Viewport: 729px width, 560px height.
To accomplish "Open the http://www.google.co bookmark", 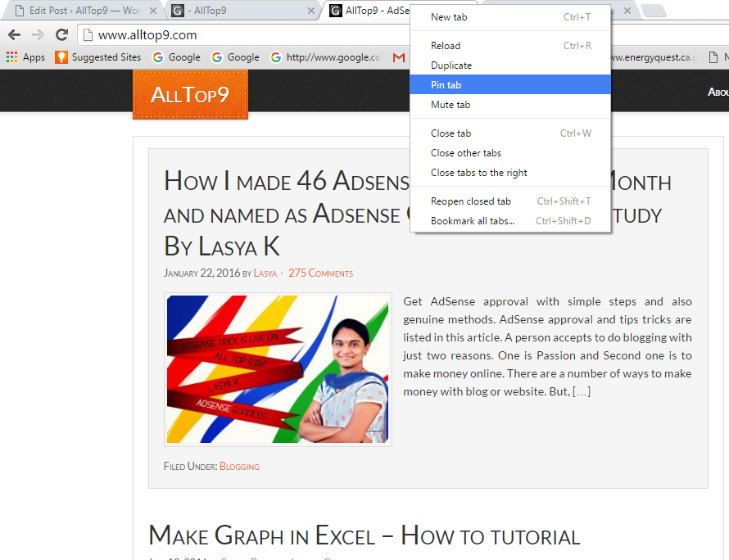I will (326, 57).
